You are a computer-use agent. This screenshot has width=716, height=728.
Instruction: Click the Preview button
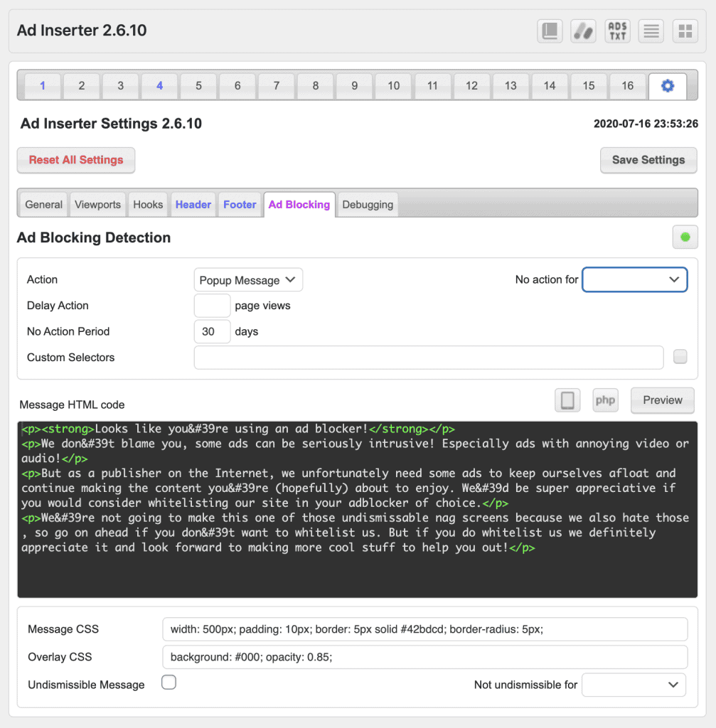coord(663,400)
